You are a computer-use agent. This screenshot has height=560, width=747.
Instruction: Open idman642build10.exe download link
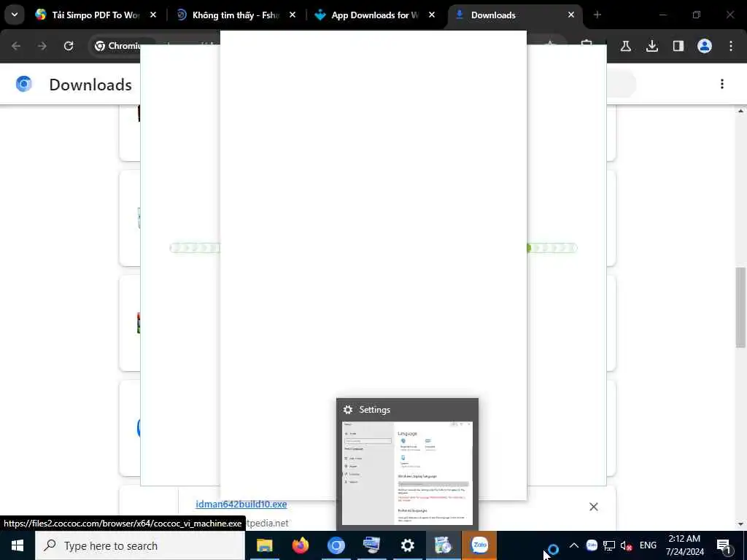[241, 504]
